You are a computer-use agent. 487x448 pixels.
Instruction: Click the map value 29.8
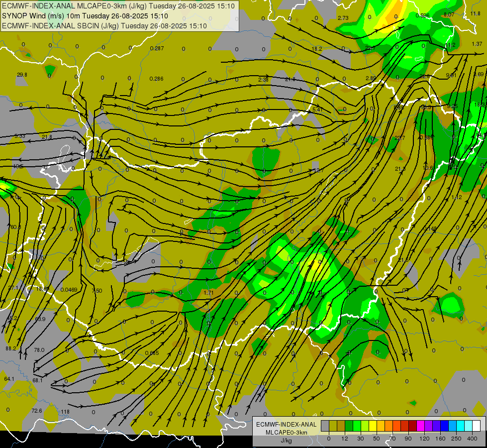(22, 75)
